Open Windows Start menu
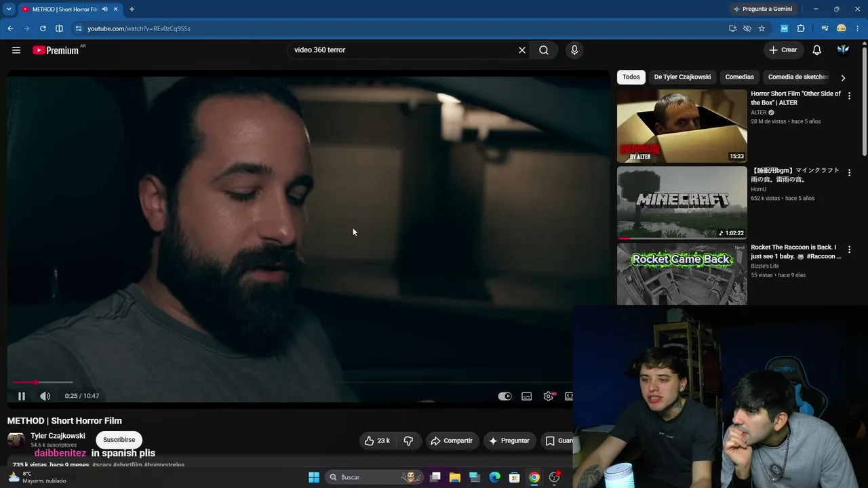This screenshot has width=868, height=488. (x=314, y=477)
